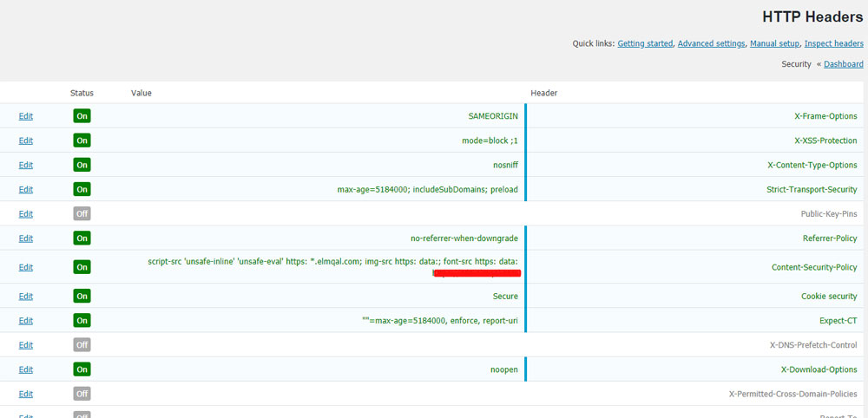
Task: Edit the Expect-CT header
Action: point(25,321)
